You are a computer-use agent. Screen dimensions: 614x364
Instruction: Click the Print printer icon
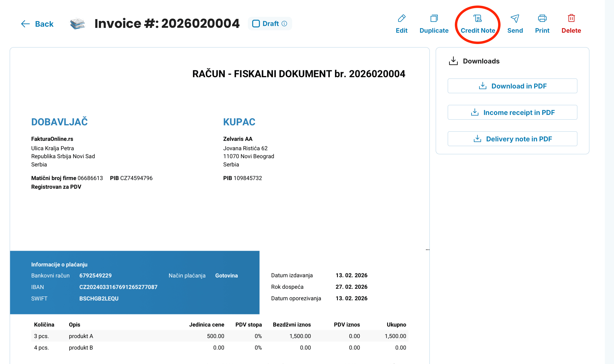542,18
